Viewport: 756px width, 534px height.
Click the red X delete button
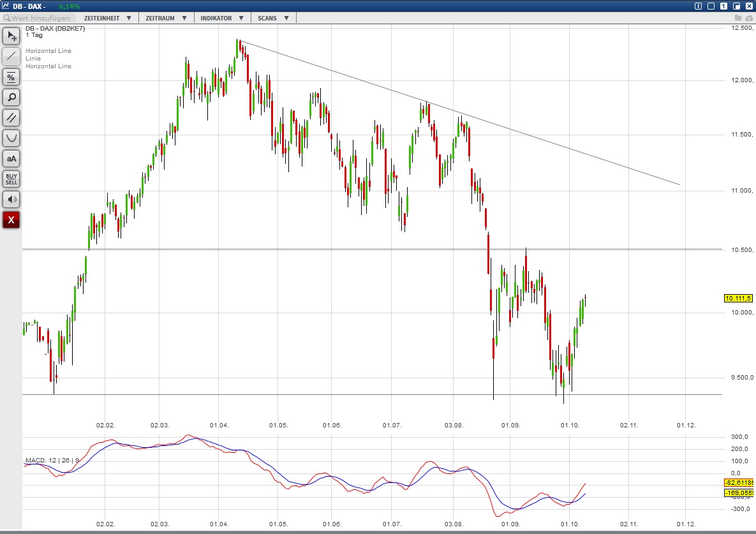pyautogui.click(x=10, y=219)
